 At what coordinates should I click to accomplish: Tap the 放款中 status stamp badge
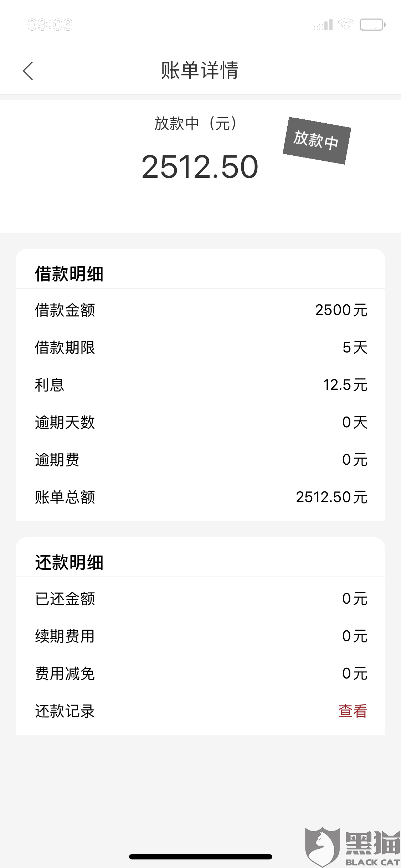click(317, 140)
